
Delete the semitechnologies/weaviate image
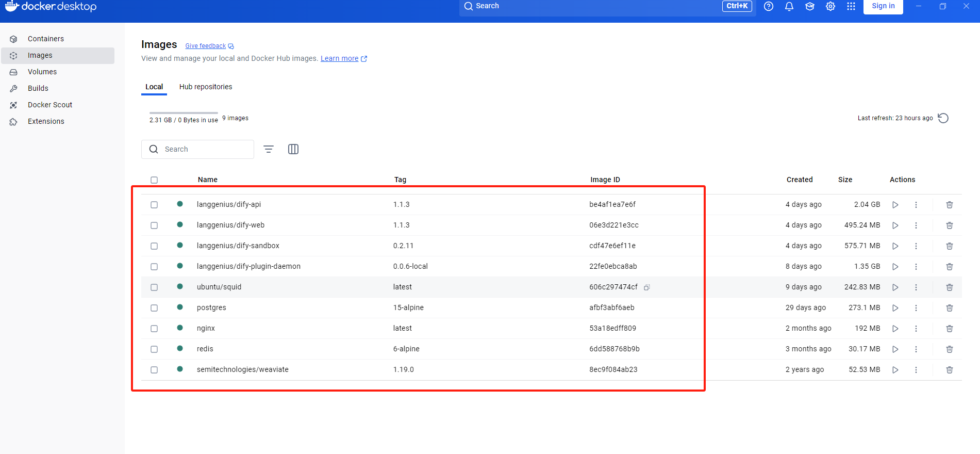click(x=950, y=370)
